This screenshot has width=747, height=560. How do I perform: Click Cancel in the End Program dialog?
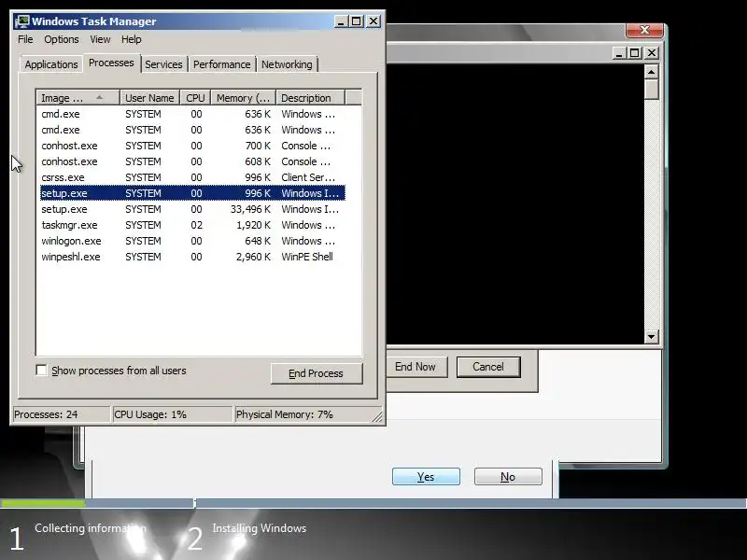[488, 367]
